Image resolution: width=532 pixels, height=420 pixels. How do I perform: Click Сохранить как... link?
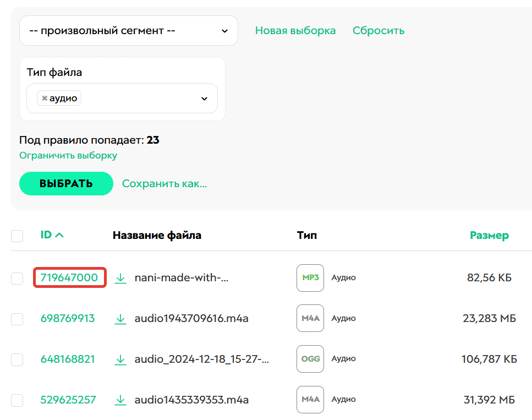pos(164,183)
